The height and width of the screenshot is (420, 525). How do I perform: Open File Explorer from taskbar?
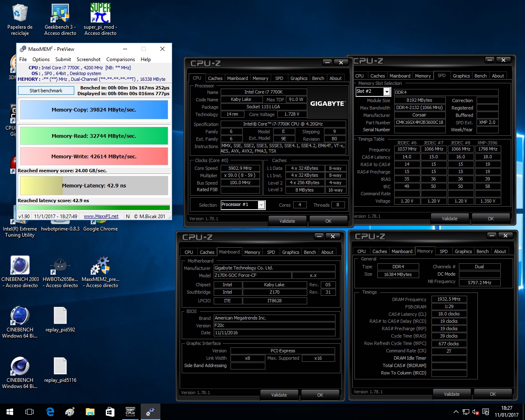click(90, 412)
